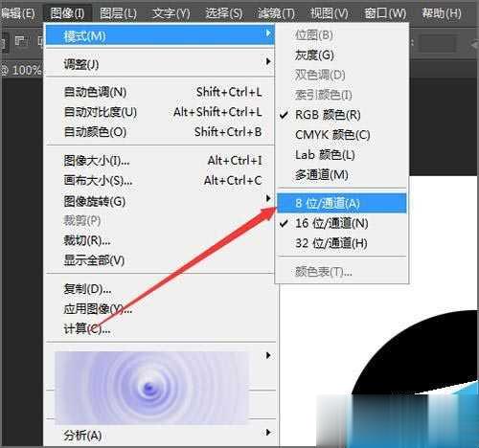This screenshot has height=448, width=479.
Task: Select 多通道(M) mode
Action: [x=342, y=175]
